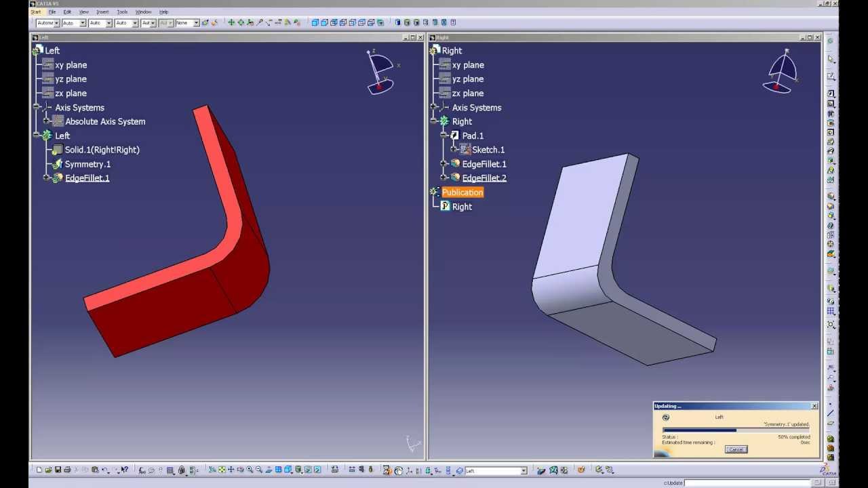The height and width of the screenshot is (488, 868).
Task: Open the Edit menu
Action: pyautogui.click(x=67, y=12)
